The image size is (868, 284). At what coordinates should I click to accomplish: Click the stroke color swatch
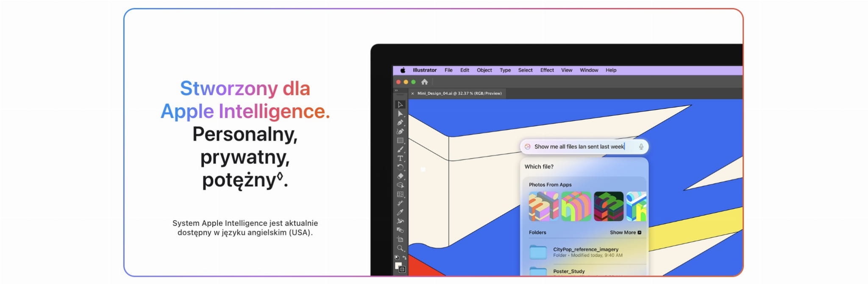(x=402, y=269)
